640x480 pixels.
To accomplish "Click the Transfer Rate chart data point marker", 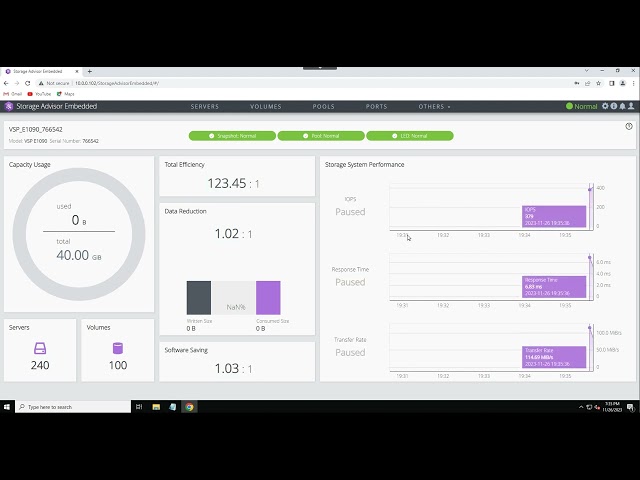I will pyautogui.click(x=589, y=328).
